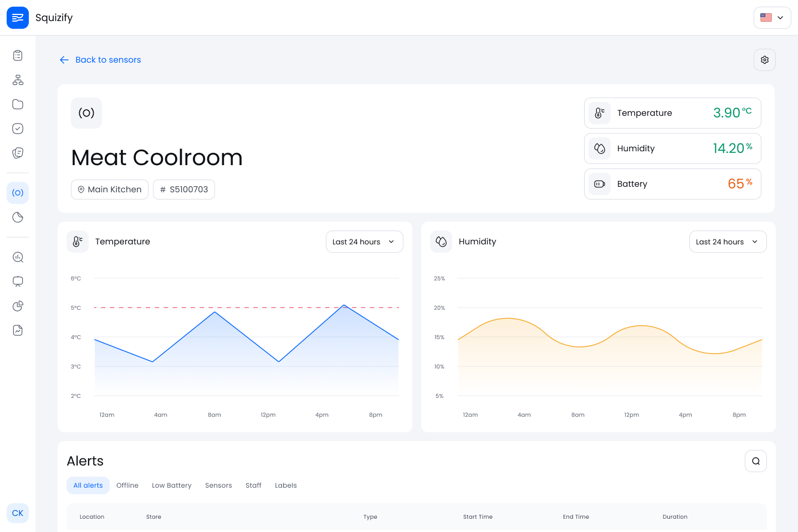Screen dimensions: 798x532
Task: Click the presentation board sidebar icon
Action: click(x=18, y=282)
